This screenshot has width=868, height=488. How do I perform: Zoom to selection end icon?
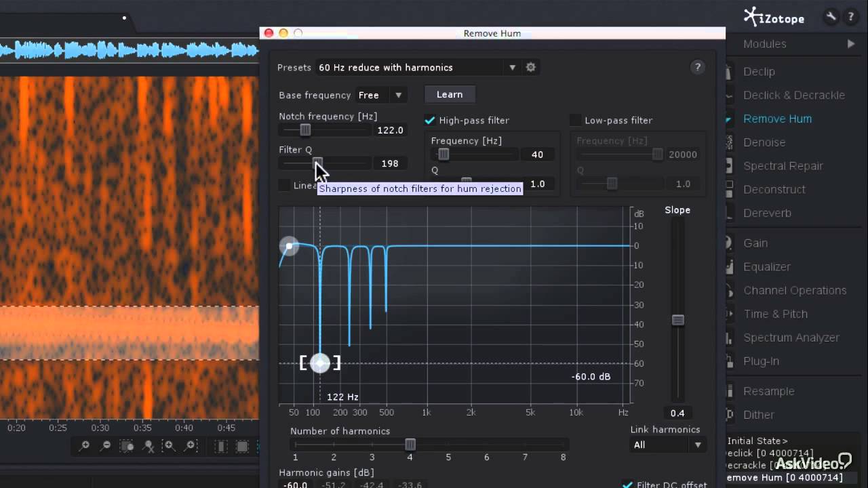tap(191, 446)
